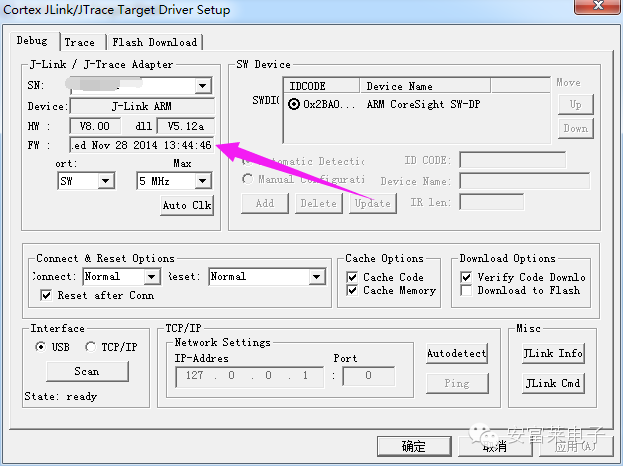Enable Download to Flash checkbox
This screenshot has width=623, height=466.
466,290
